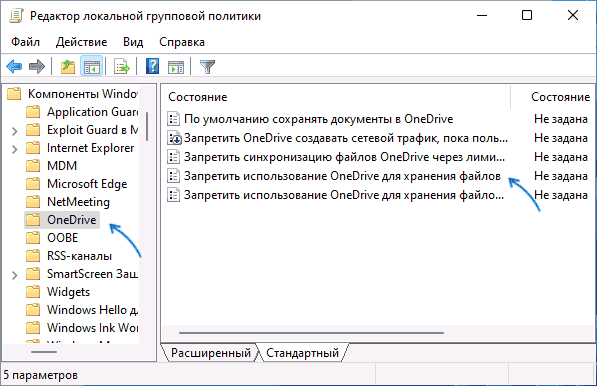
Task: Open the Файл menu
Action: (x=25, y=42)
